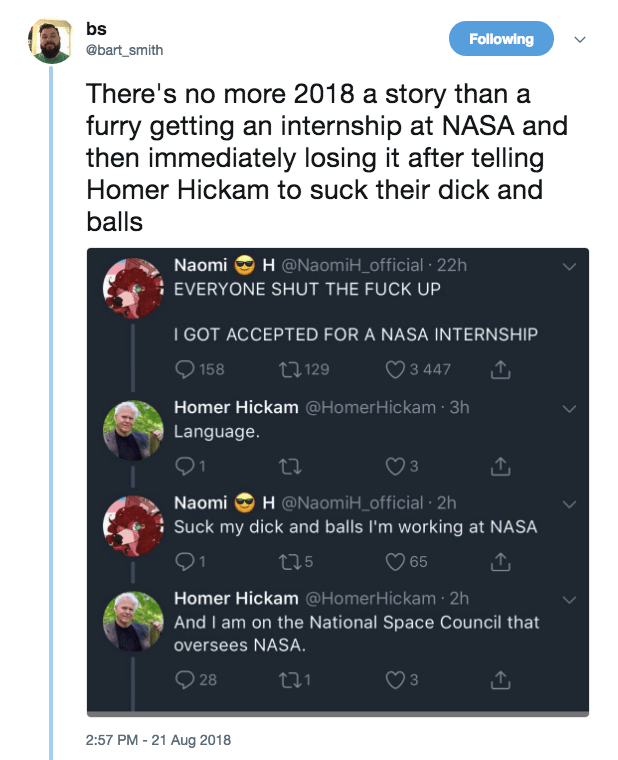Toggle the blue Following button
618x760 pixels.
click(501, 39)
